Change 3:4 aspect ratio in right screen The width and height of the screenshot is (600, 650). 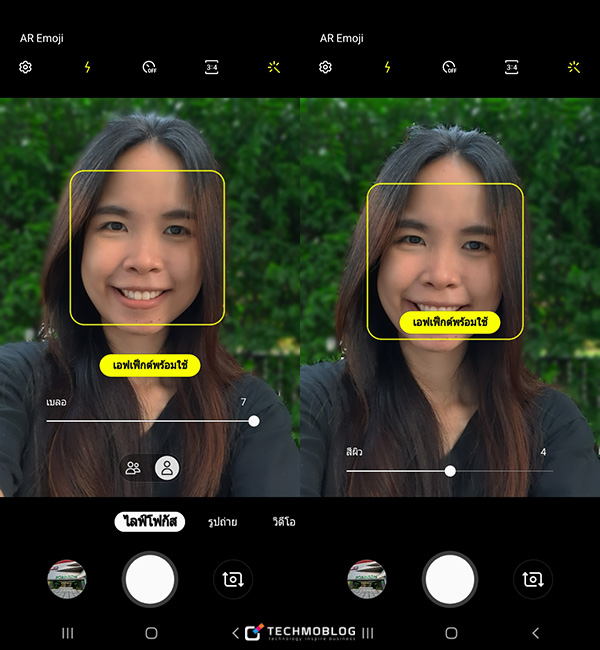pos(512,68)
